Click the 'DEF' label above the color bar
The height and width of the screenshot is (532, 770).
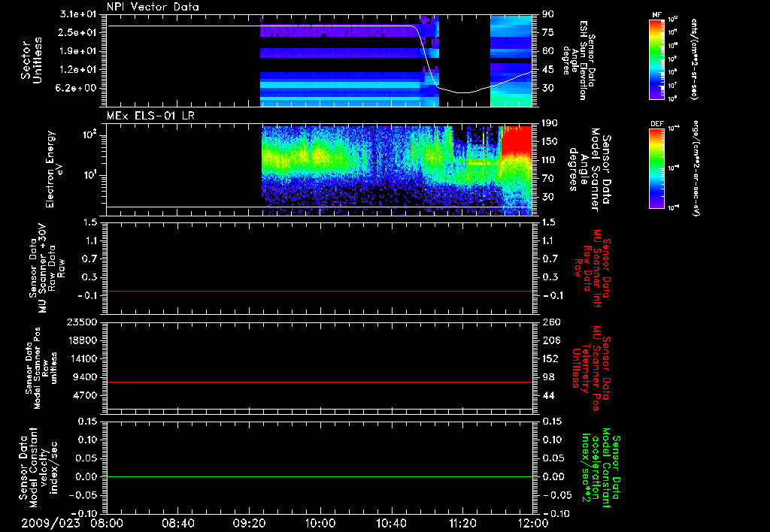[656, 124]
